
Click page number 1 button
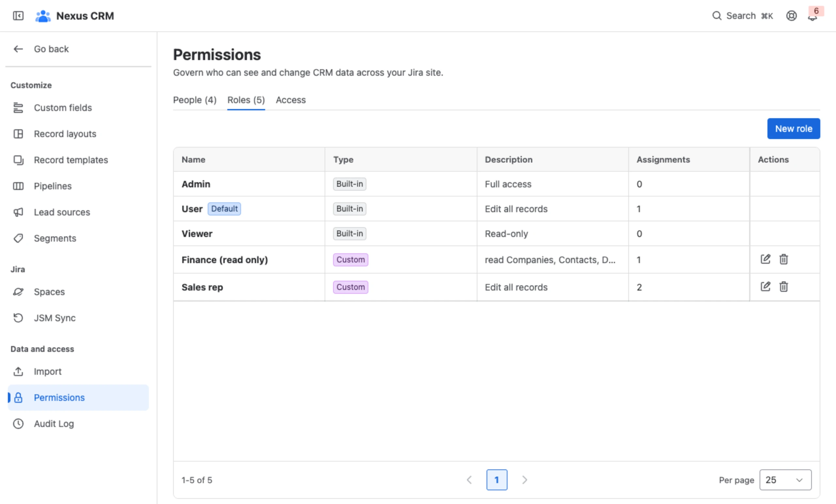click(497, 480)
